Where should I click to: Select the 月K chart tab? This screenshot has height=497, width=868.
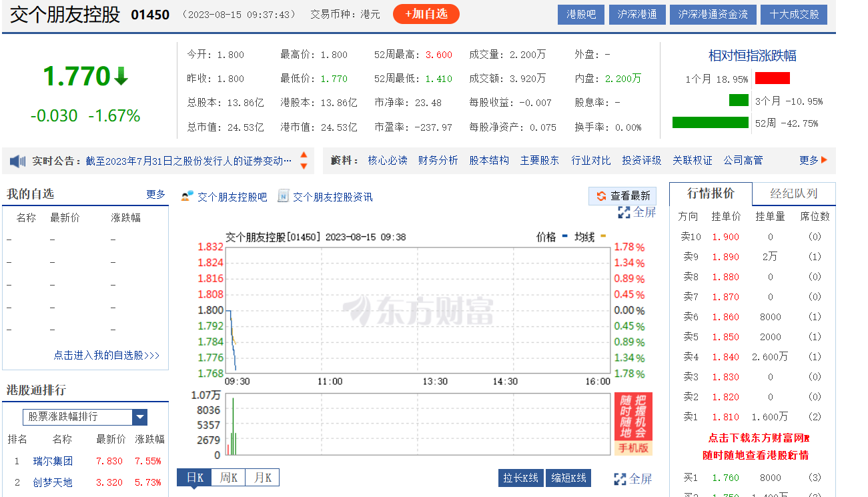[262, 478]
